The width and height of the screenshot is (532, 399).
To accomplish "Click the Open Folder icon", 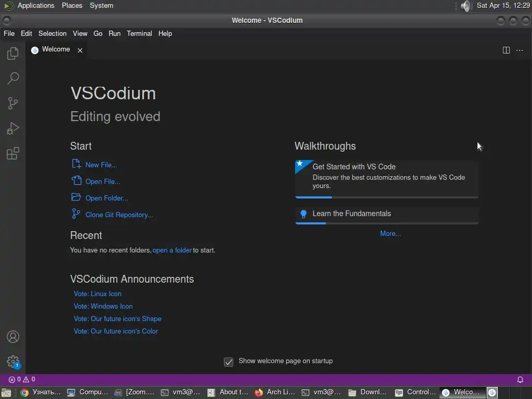I will 76,197.
